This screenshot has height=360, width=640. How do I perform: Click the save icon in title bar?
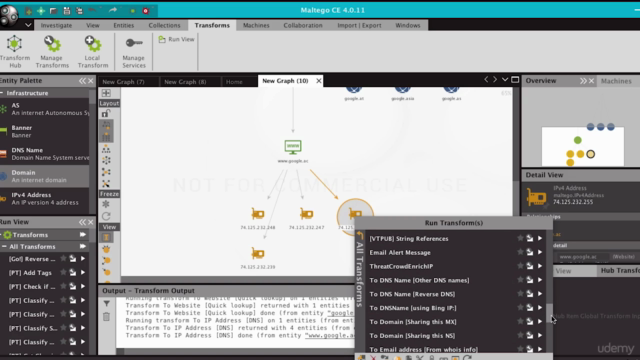67,11
